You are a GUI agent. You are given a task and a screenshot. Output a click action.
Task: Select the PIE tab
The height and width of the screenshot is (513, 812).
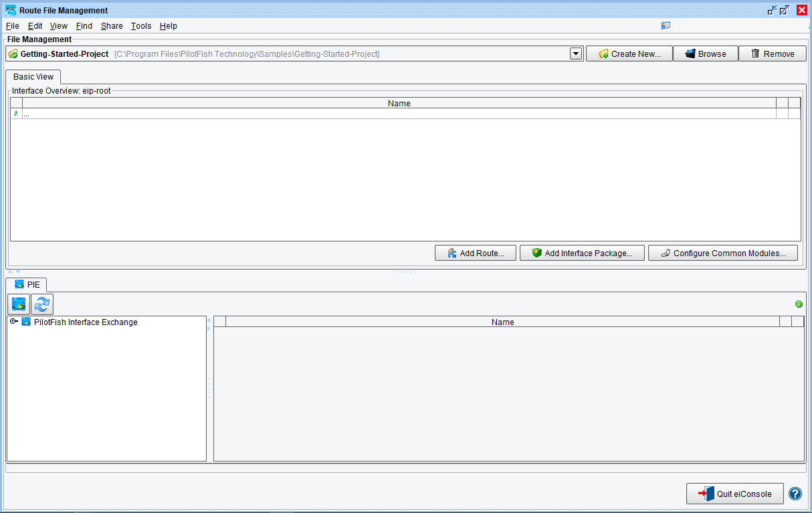(27, 284)
